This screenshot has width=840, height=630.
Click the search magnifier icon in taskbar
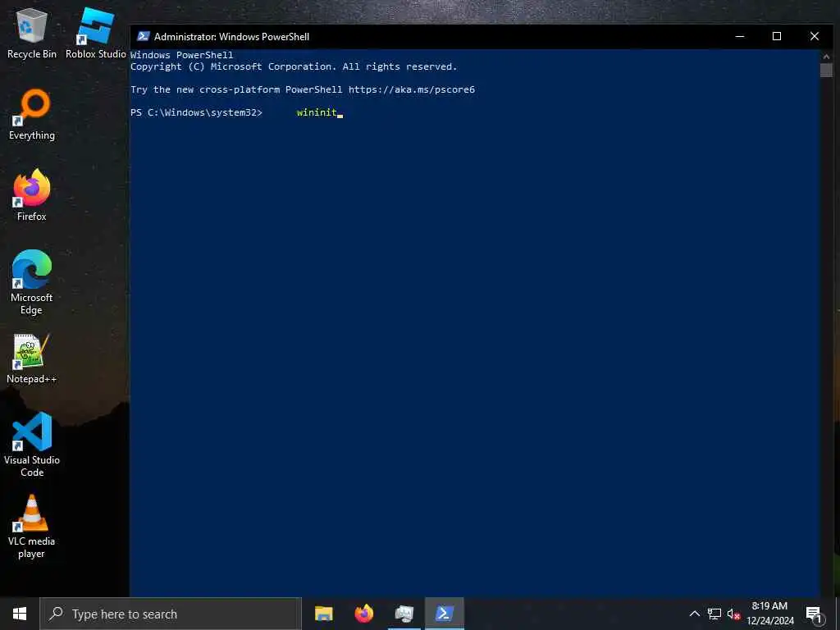[x=56, y=614]
